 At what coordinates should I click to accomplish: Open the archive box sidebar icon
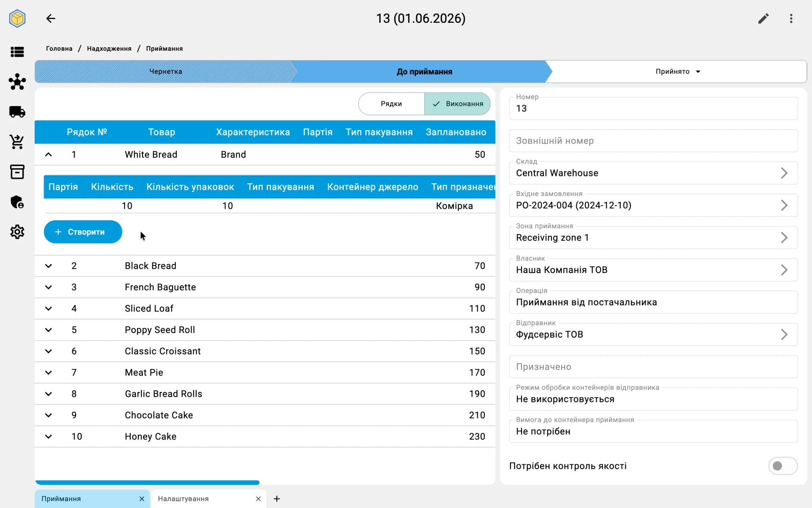17,172
